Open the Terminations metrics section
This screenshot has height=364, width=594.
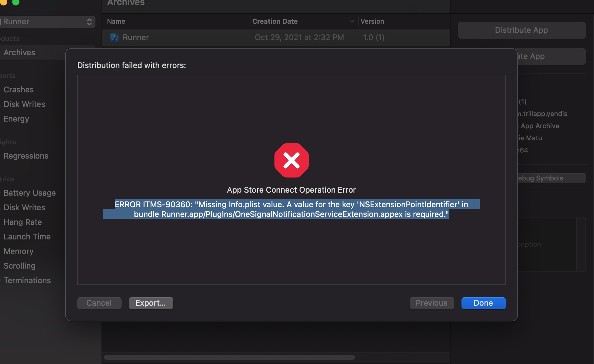point(27,280)
